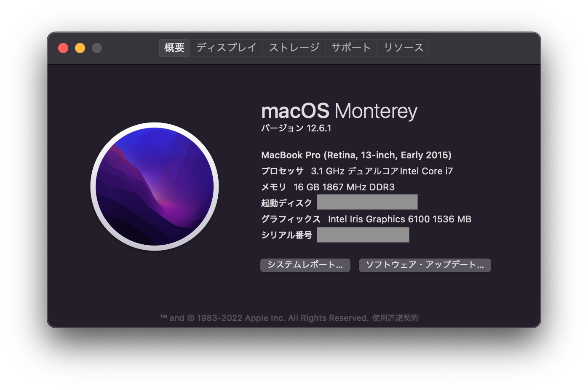588x390 pixels.
Task: Minimize window with the yellow button
Action: 80,48
